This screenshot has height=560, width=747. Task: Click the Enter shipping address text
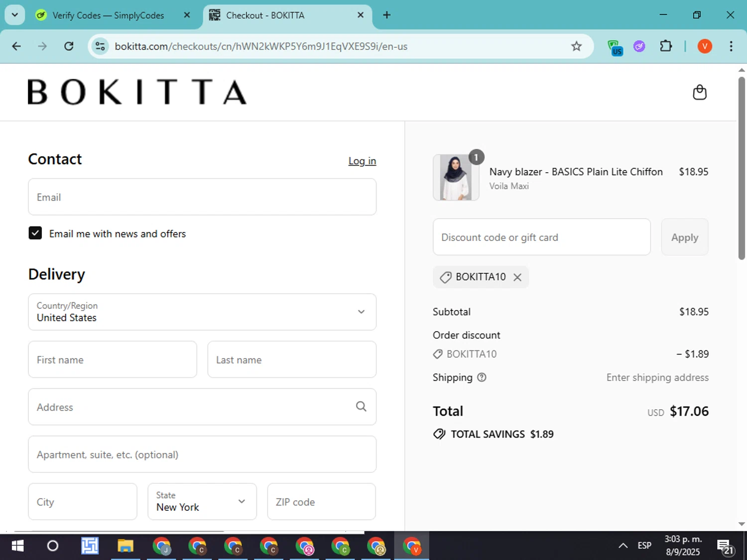pos(657,377)
